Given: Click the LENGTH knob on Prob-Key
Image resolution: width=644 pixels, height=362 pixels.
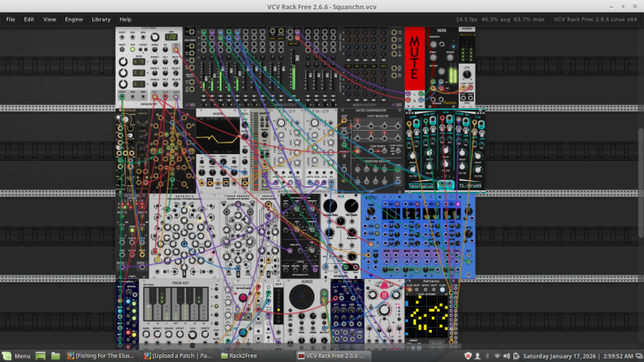Looking at the screenshot, I should [x=205, y=335].
